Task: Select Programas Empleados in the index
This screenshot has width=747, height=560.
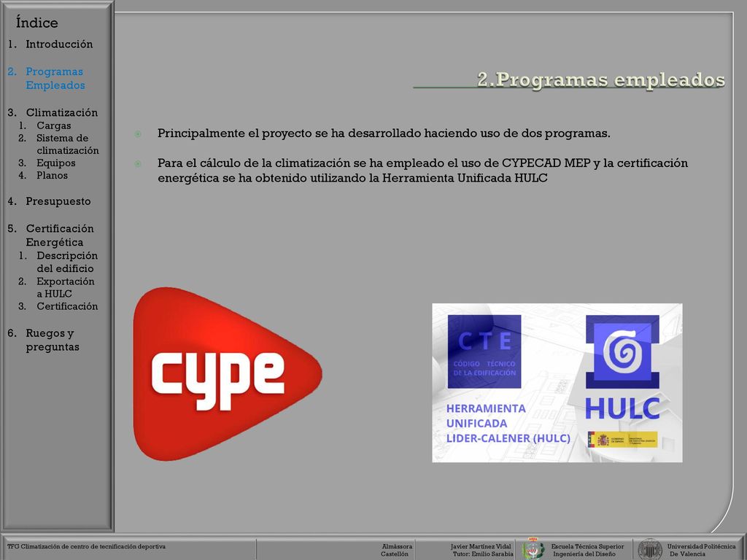Action: tap(55, 79)
